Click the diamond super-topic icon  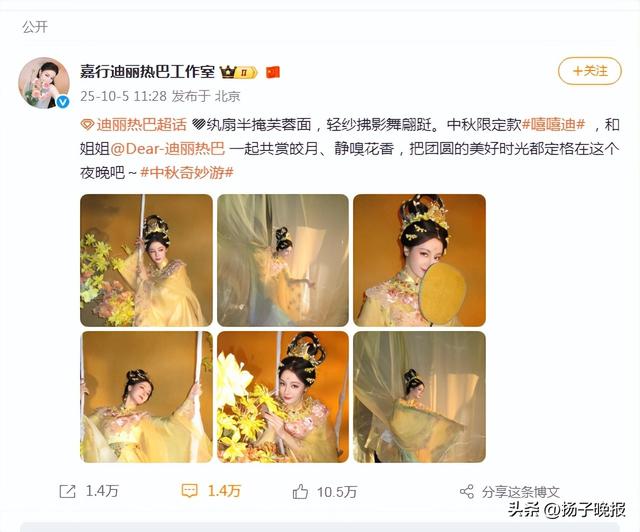87,125
